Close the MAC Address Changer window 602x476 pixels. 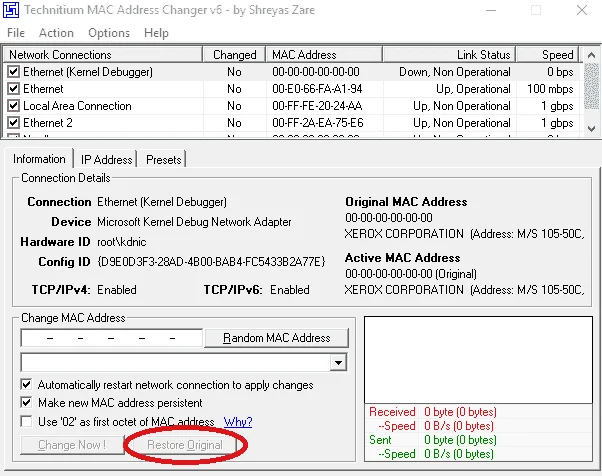pyautogui.click(x=582, y=10)
